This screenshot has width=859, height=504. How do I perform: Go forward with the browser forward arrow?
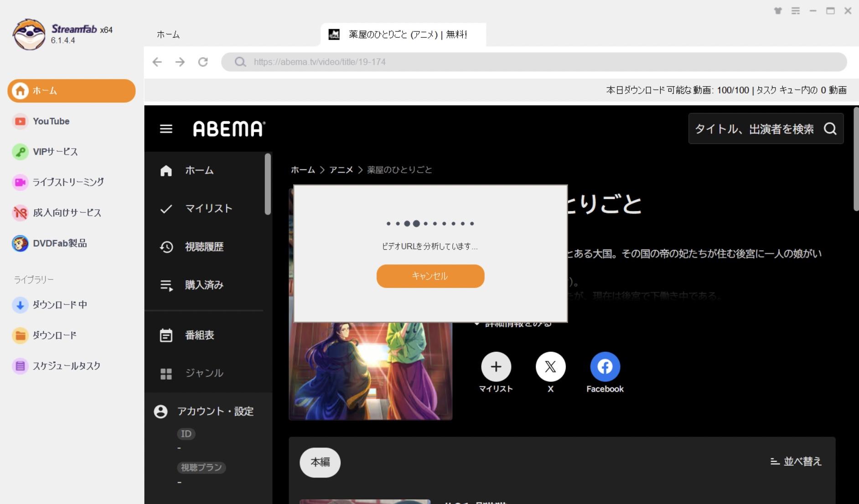[x=180, y=62]
